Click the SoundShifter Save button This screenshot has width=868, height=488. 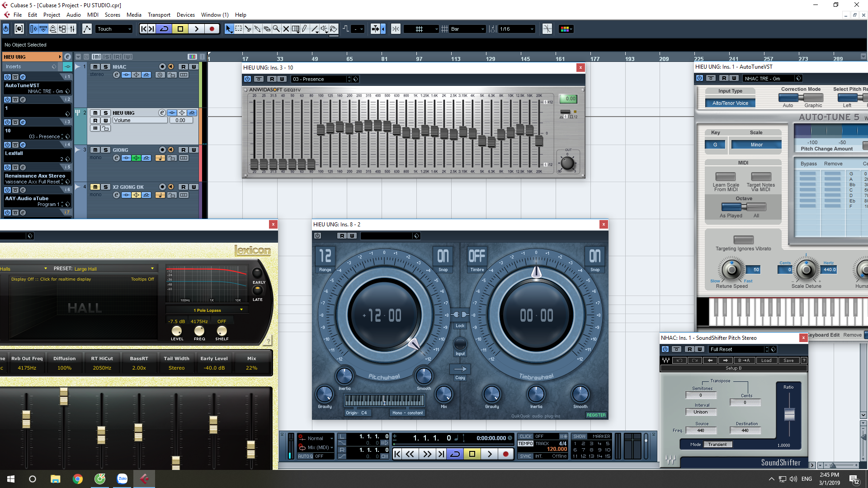coord(788,361)
